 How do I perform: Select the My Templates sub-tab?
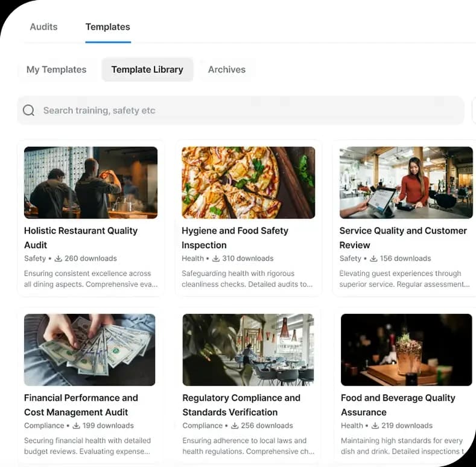[x=57, y=69]
